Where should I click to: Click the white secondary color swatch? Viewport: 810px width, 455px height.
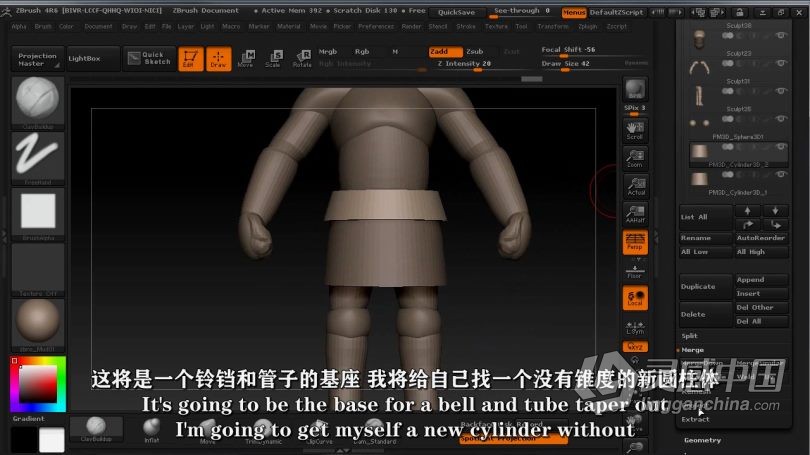click(52, 440)
